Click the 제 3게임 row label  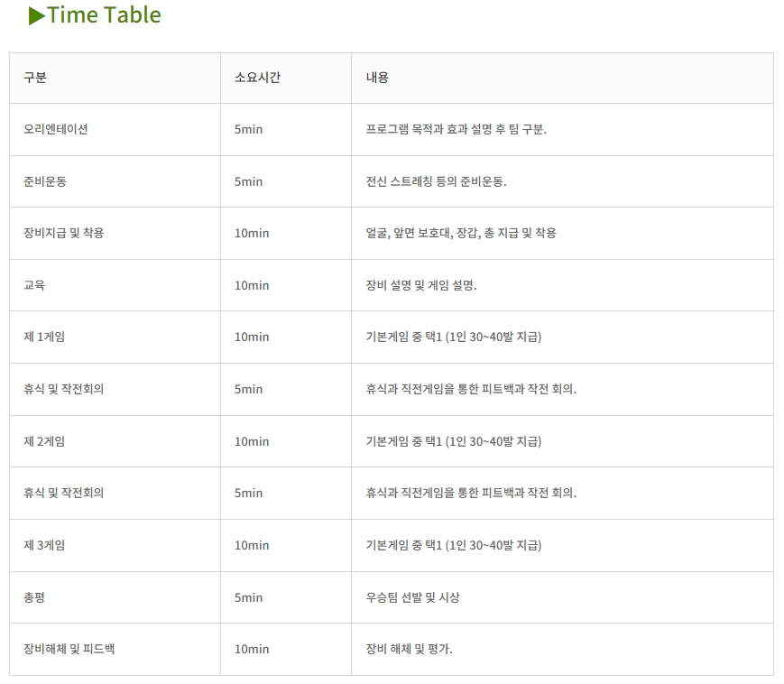click(x=44, y=545)
